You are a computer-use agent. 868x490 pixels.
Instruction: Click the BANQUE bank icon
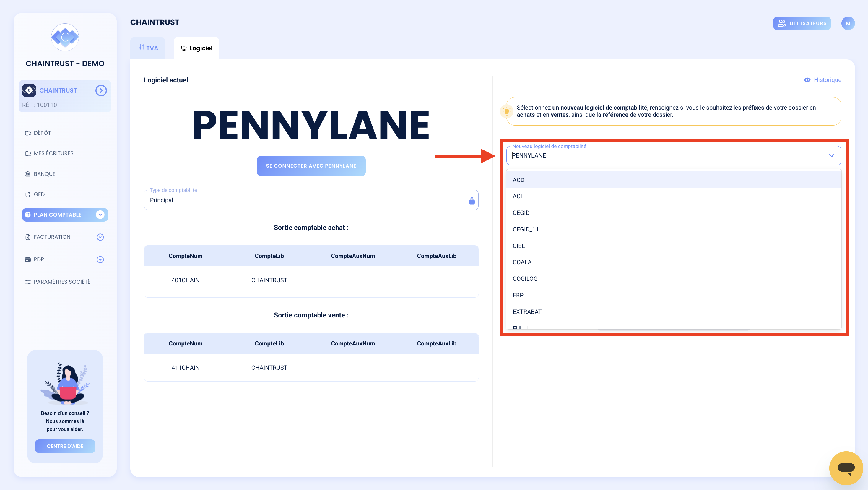pos(28,174)
